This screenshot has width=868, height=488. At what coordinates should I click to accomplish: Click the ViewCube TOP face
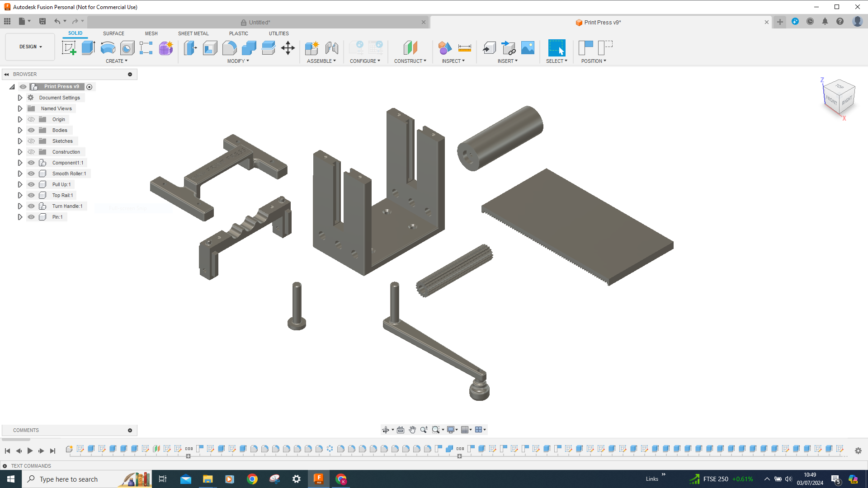[840, 87]
